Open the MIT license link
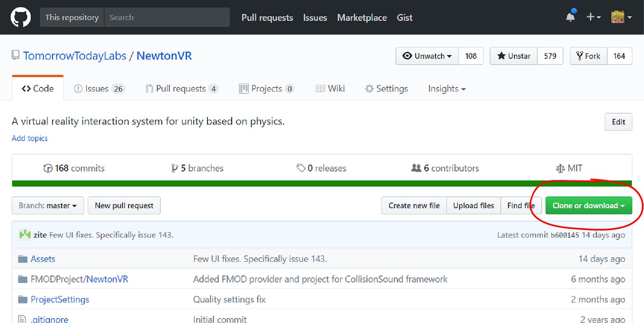 coord(569,168)
